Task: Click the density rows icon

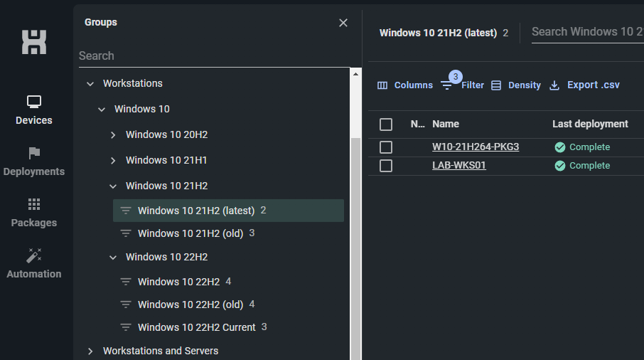Action: (x=496, y=85)
